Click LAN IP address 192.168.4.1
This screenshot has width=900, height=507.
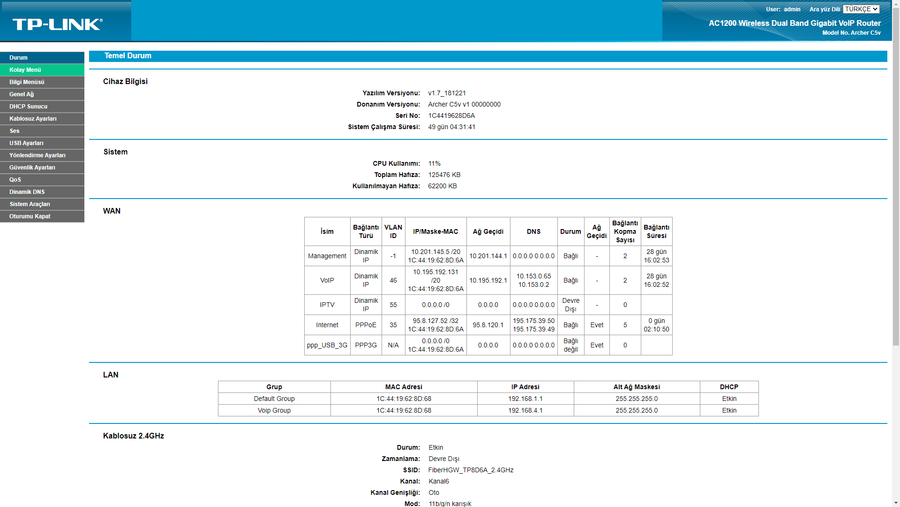525,411
